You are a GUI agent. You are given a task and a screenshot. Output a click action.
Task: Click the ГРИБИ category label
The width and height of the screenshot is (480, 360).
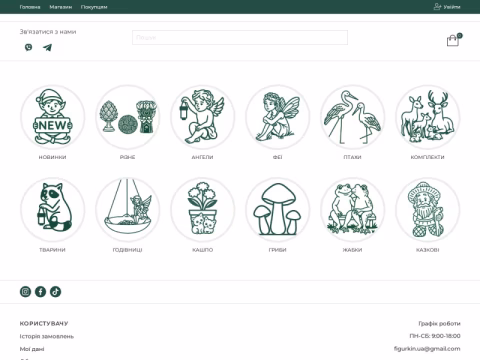[277, 250]
